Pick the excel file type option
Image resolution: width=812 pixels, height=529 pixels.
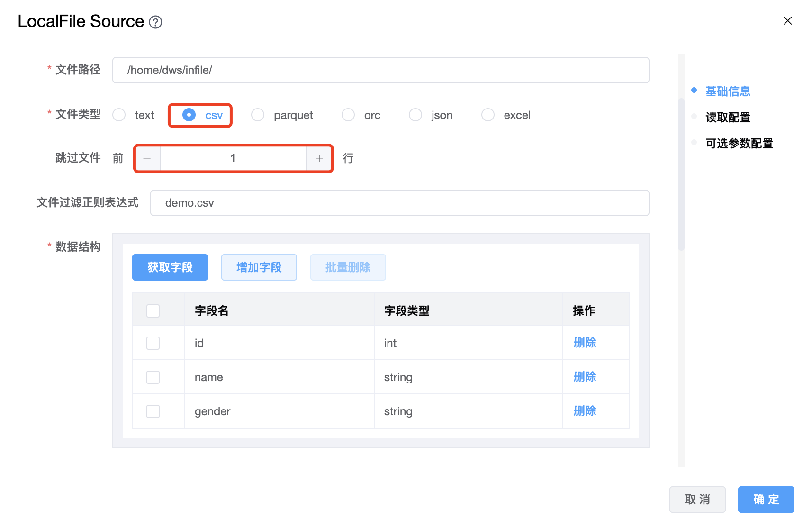coord(488,115)
